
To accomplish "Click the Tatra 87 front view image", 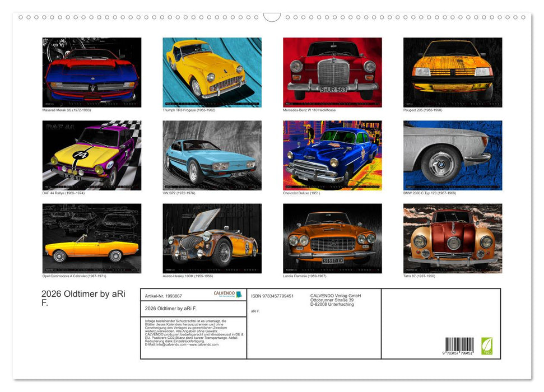I will [x=453, y=238].
